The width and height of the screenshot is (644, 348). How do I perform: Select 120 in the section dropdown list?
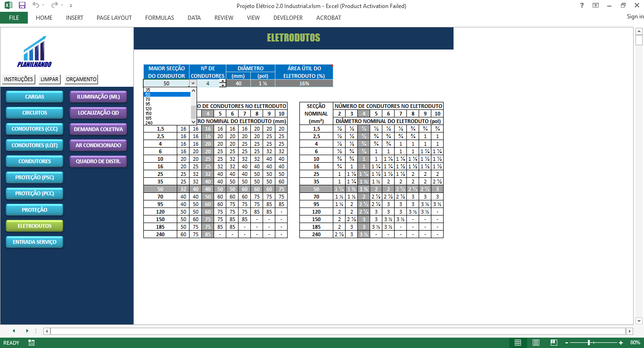[167, 108]
